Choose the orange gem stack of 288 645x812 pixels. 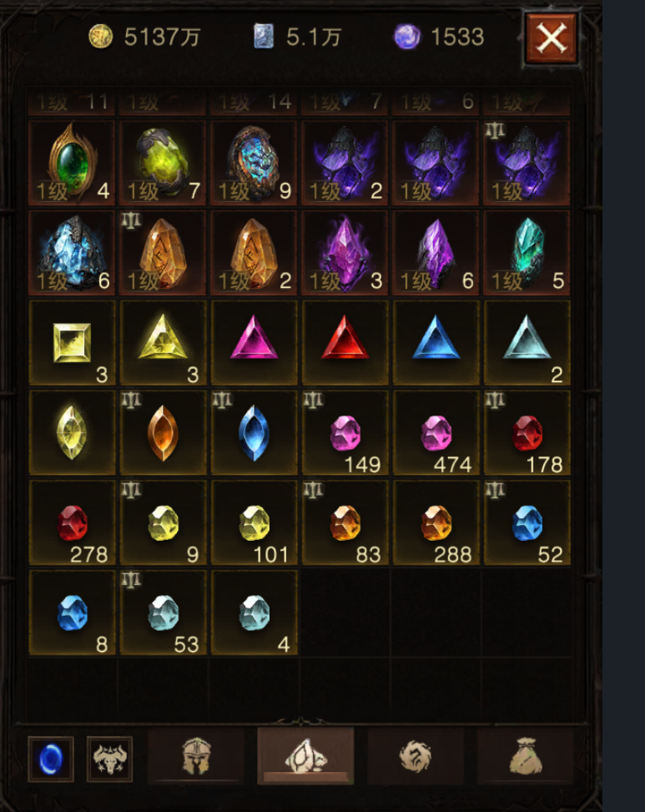click(x=436, y=523)
